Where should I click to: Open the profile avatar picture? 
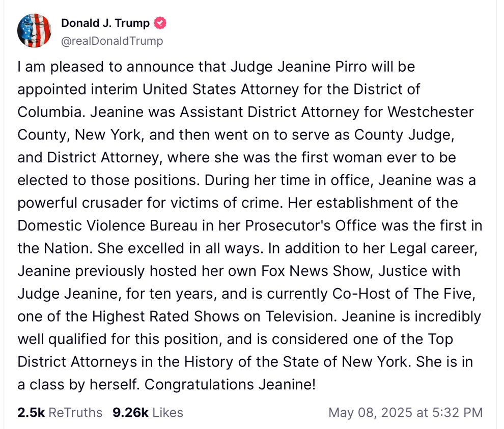click(x=35, y=31)
